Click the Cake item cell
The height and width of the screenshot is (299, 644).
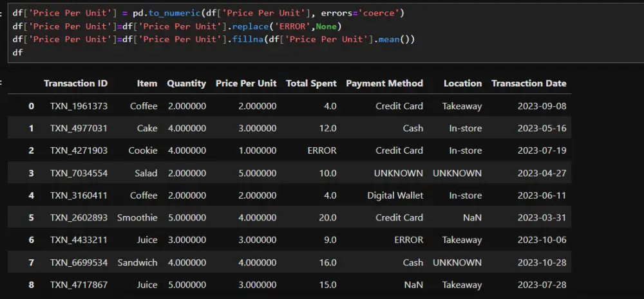147,129
